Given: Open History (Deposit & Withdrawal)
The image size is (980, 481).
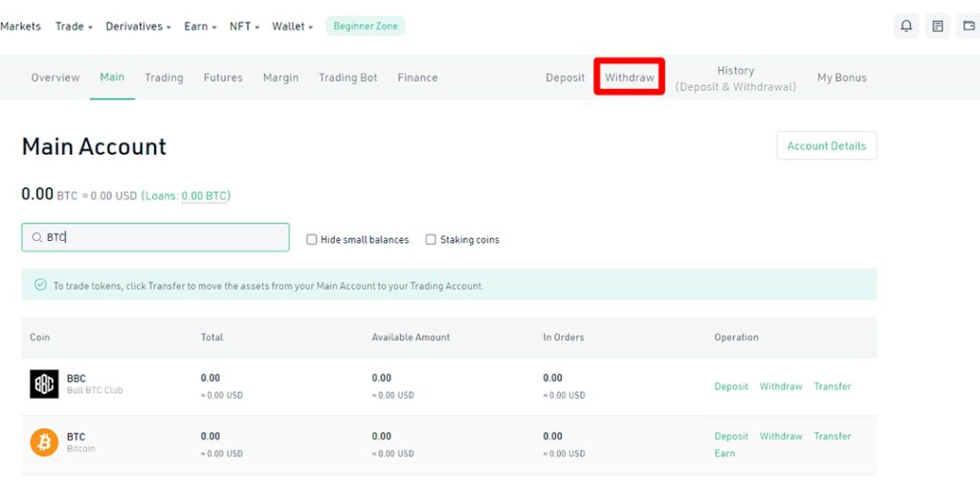Looking at the screenshot, I should [736, 78].
